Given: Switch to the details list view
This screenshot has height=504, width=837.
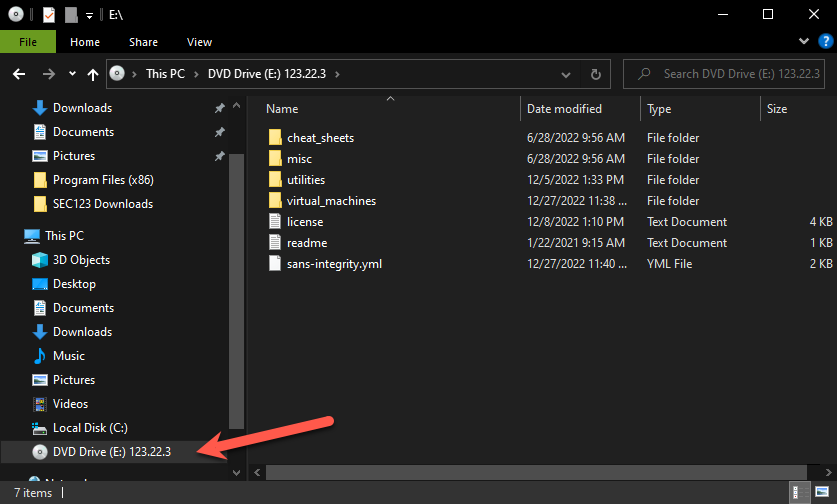Looking at the screenshot, I should [800, 492].
